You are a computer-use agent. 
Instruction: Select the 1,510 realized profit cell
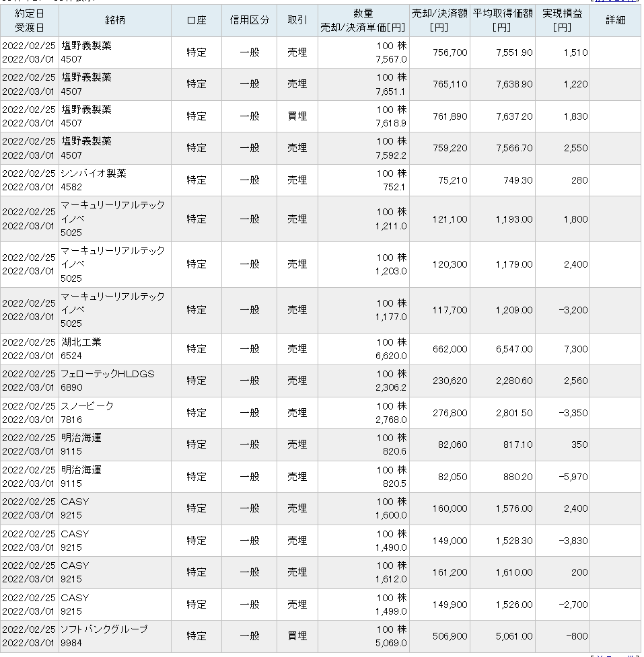click(563, 53)
